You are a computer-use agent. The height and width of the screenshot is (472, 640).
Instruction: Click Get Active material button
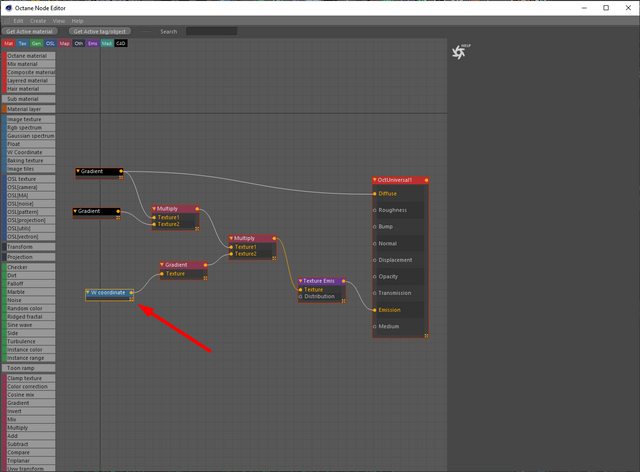tap(29, 31)
